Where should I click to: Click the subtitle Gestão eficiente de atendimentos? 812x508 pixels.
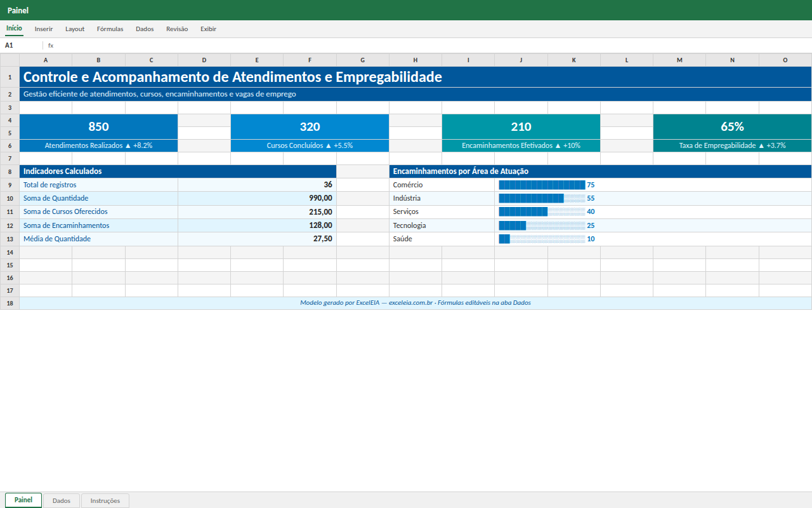click(416, 95)
